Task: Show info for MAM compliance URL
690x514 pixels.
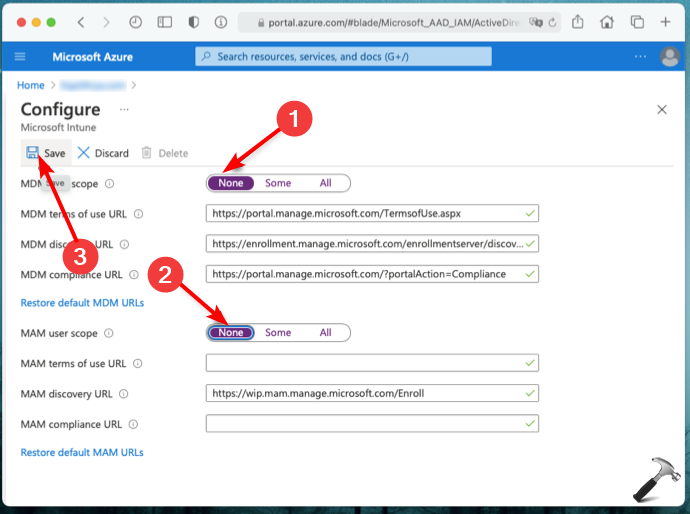Action: 133,424
